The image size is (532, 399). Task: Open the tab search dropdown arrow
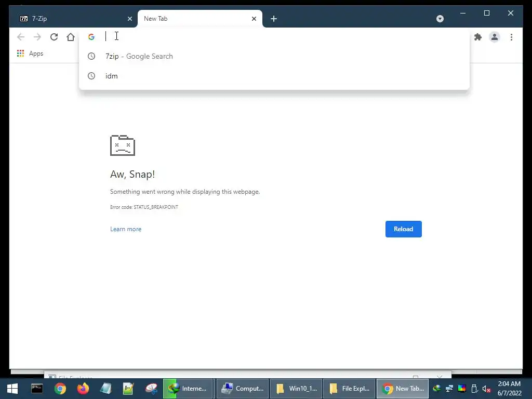coord(440,19)
